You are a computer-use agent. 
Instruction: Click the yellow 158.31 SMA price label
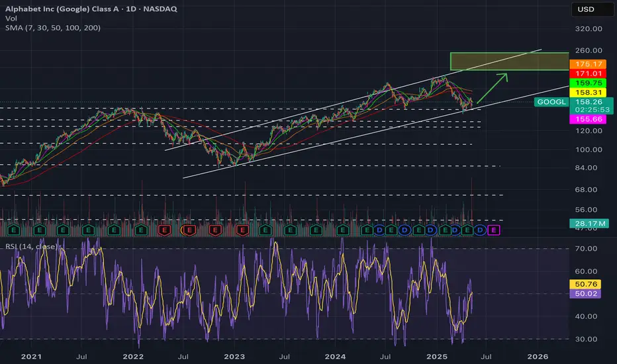pyautogui.click(x=588, y=93)
